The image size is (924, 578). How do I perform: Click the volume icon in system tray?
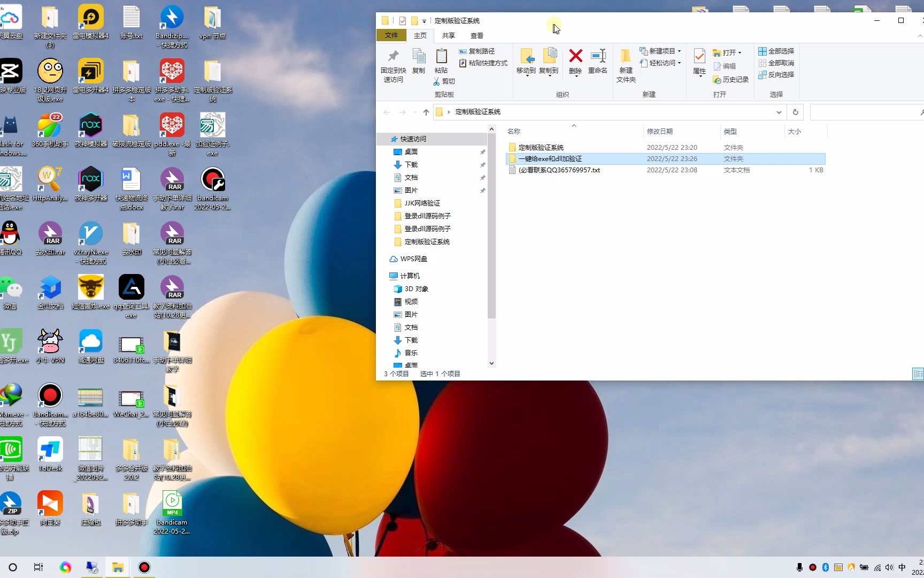click(889, 567)
